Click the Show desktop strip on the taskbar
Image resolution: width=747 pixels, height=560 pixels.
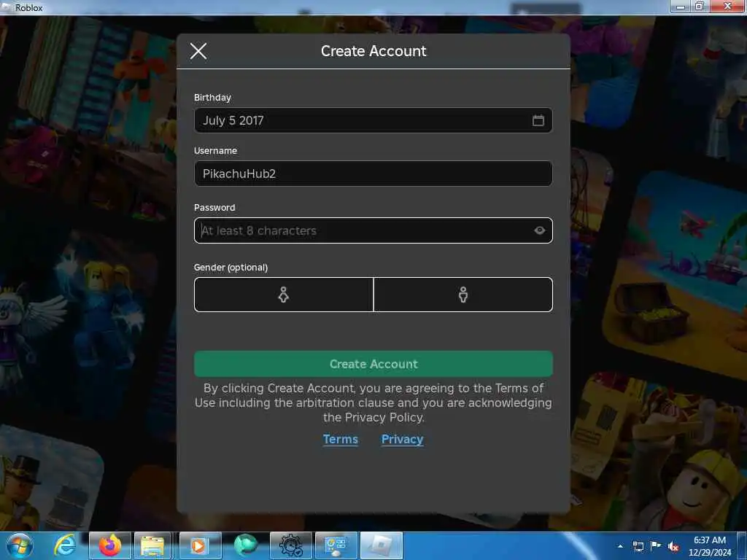(743, 545)
